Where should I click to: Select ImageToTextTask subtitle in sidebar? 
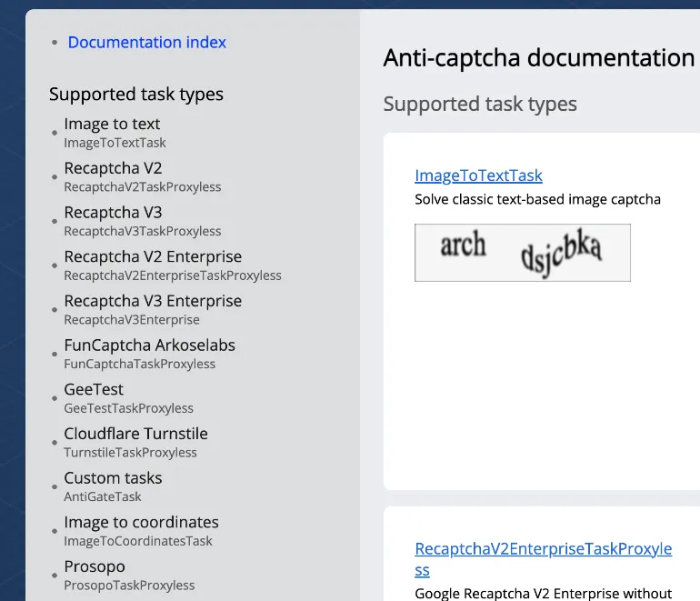coord(115,143)
